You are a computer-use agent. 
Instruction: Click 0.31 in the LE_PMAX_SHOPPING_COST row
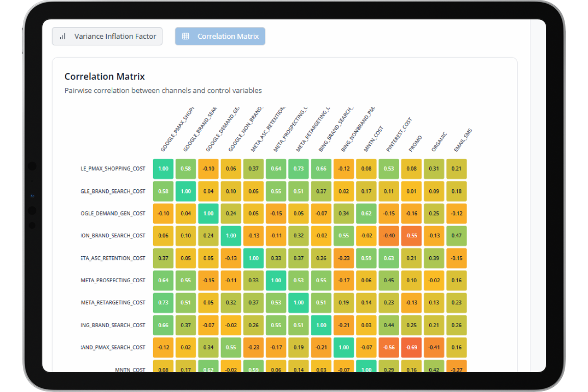coord(434,169)
